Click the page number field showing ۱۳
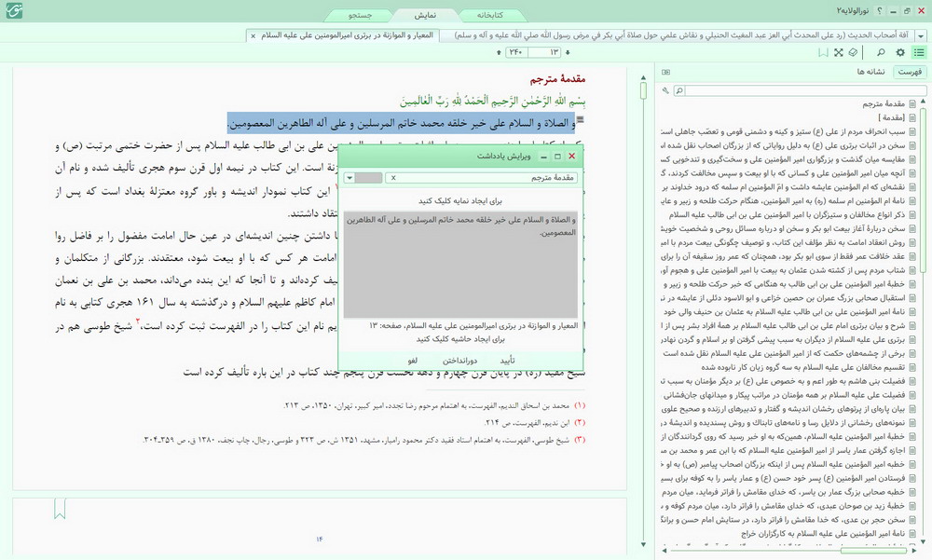 545,52
